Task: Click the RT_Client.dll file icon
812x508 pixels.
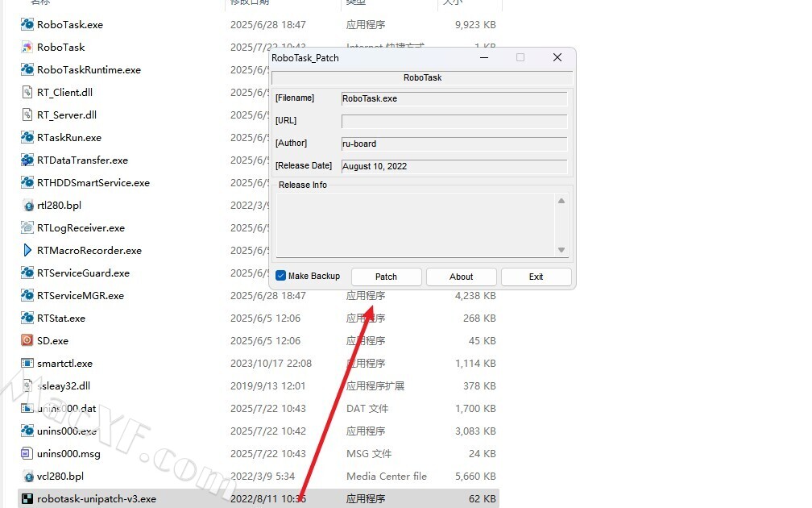Action: [x=27, y=92]
